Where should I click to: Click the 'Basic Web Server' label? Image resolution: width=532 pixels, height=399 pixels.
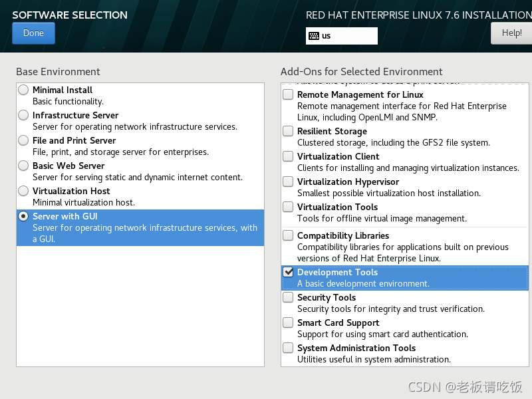[x=68, y=166]
